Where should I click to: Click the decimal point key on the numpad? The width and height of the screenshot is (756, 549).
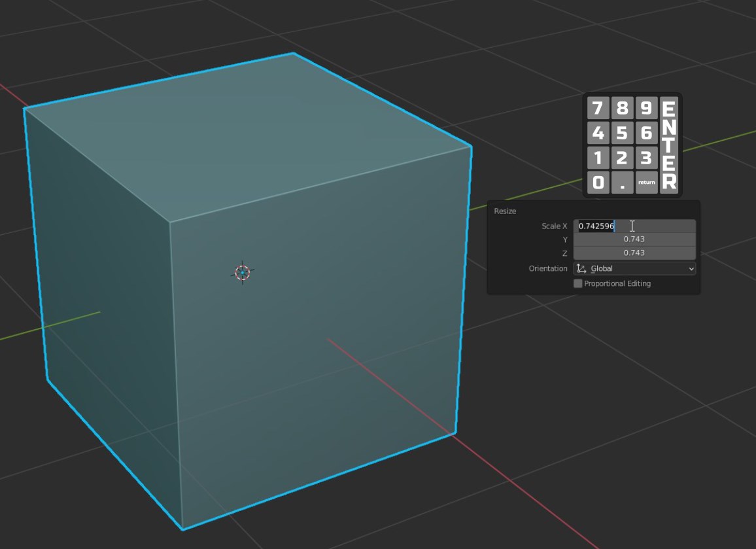[x=623, y=183]
